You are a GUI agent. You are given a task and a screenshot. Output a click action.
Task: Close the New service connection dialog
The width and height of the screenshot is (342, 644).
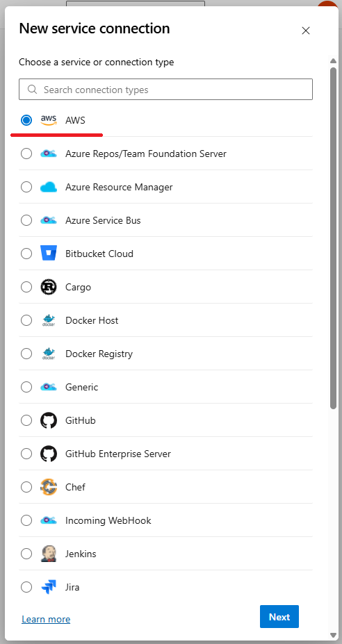tap(305, 31)
